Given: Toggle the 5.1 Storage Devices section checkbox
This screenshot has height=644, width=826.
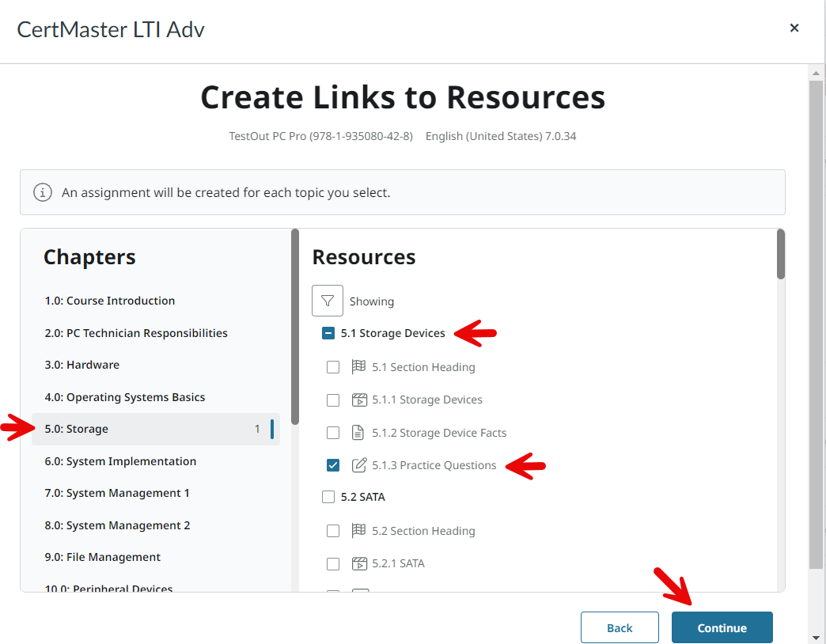Looking at the screenshot, I should click(x=328, y=333).
